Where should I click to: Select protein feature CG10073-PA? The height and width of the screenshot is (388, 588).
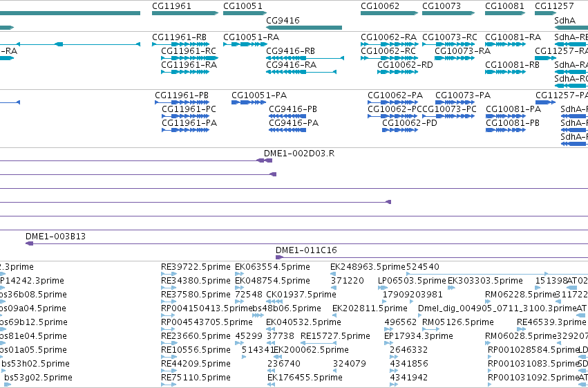[x=455, y=102]
